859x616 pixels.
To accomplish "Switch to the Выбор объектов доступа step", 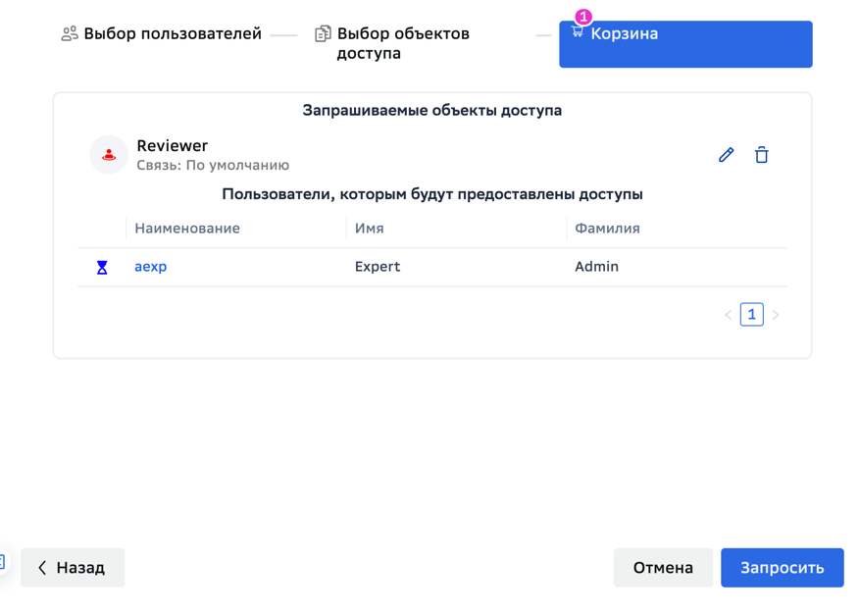I will click(x=392, y=43).
